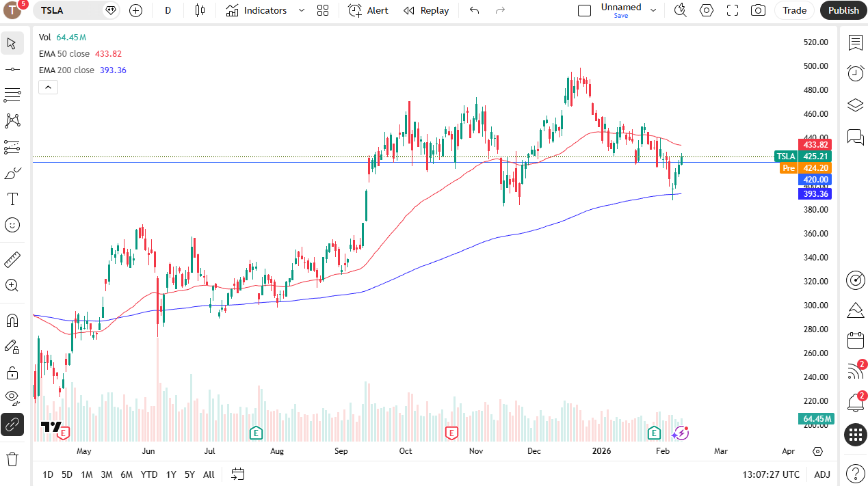Open the patterns drawing tool
Image resolution: width=868 pixels, height=486 pixels.
point(12,121)
